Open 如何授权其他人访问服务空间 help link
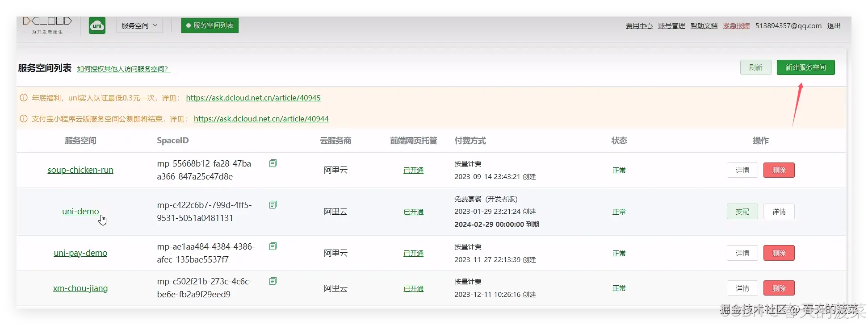The width and height of the screenshot is (868, 325). [x=124, y=69]
